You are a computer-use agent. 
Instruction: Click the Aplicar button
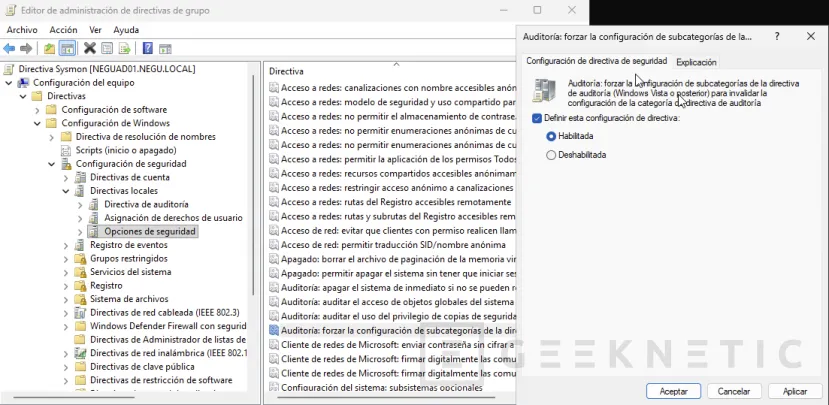[x=795, y=392]
